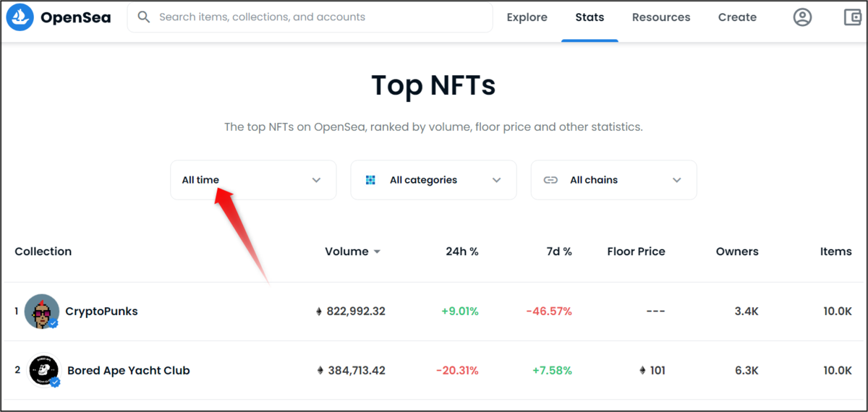Expand the All chains chevron
The image size is (868, 412).
click(677, 180)
